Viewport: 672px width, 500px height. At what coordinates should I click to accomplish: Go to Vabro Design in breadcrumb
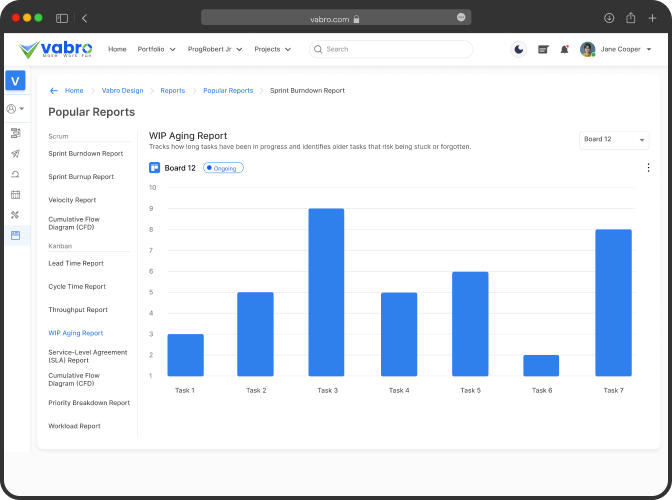pos(122,91)
